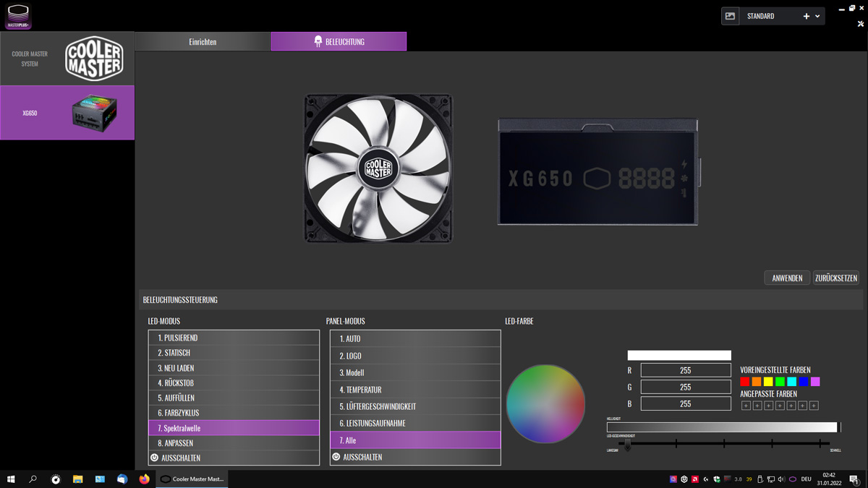Select LED mode 3. NEU LADEN

click(x=234, y=368)
